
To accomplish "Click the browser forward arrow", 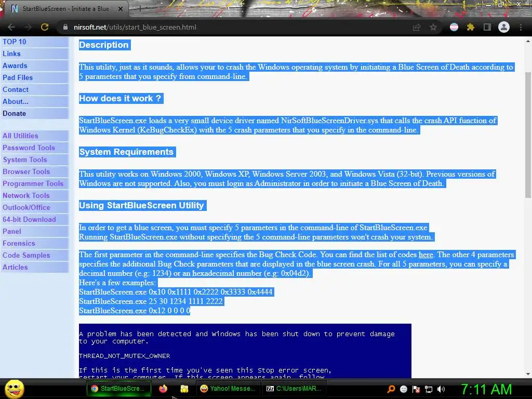I will pos(28,27).
